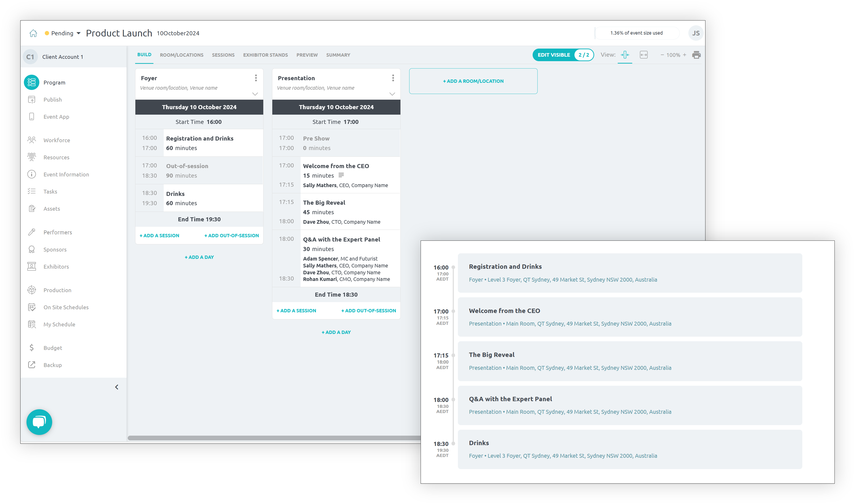Open Program in the sidebar
Image resolution: width=855 pixels, height=504 pixels.
click(54, 83)
